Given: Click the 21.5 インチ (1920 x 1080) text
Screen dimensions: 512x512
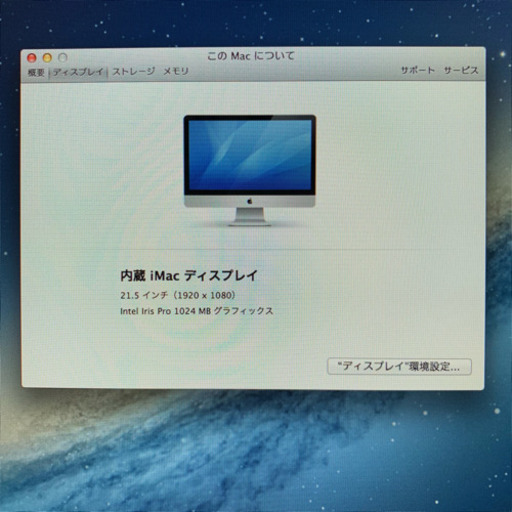Looking at the screenshot, I should tap(178, 295).
